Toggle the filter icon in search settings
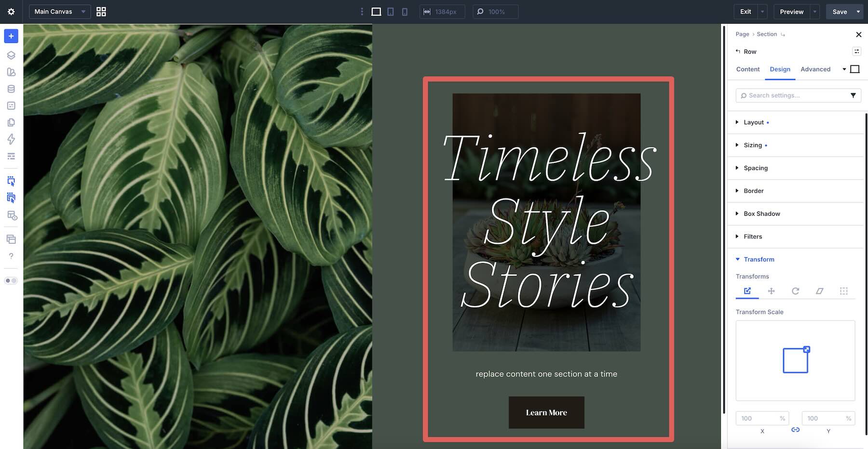868x449 pixels. [853, 95]
